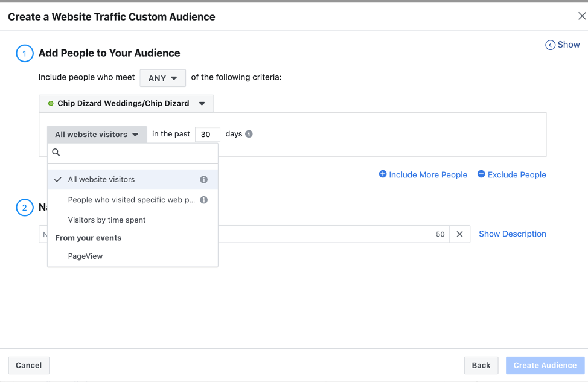
Task: Select the PageView event option
Action: click(x=133, y=256)
